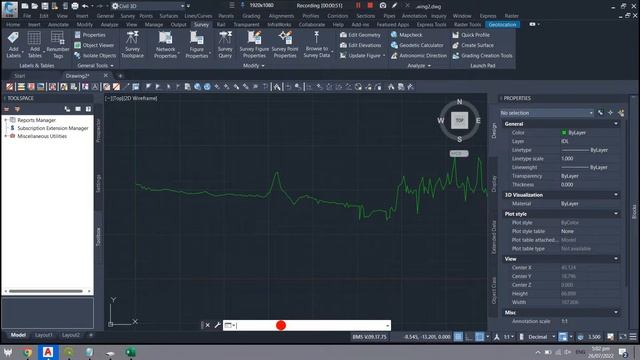The image size is (640, 360).
Task: Toggle pause on the screen recording
Action: click(358, 5)
